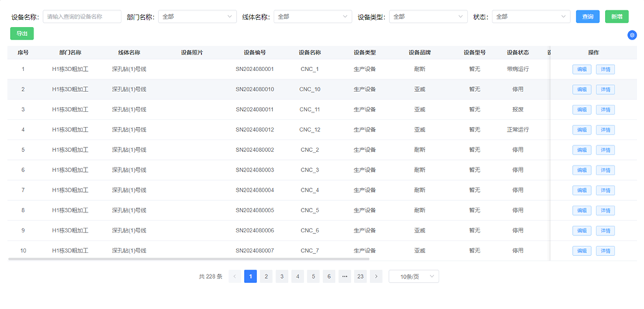The height and width of the screenshot is (309, 644).
Task: Go to page 5
Action: [x=313, y=277]
